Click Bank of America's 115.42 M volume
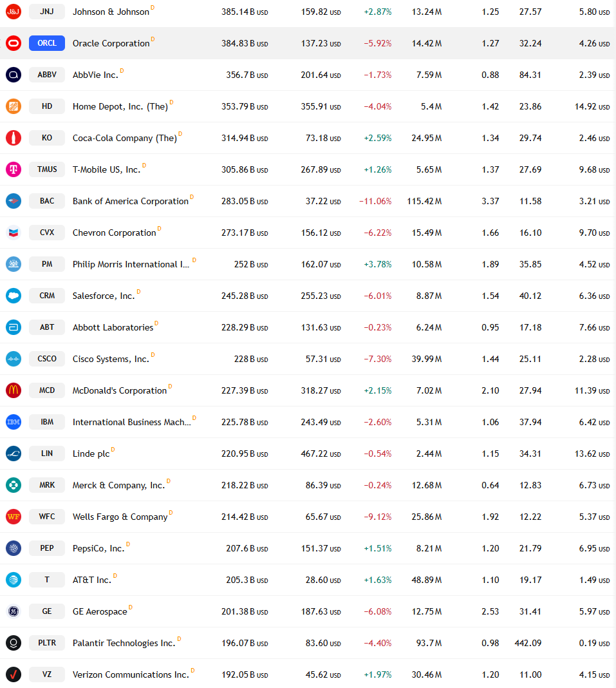The image size is (616, 688). click(424, 202)
